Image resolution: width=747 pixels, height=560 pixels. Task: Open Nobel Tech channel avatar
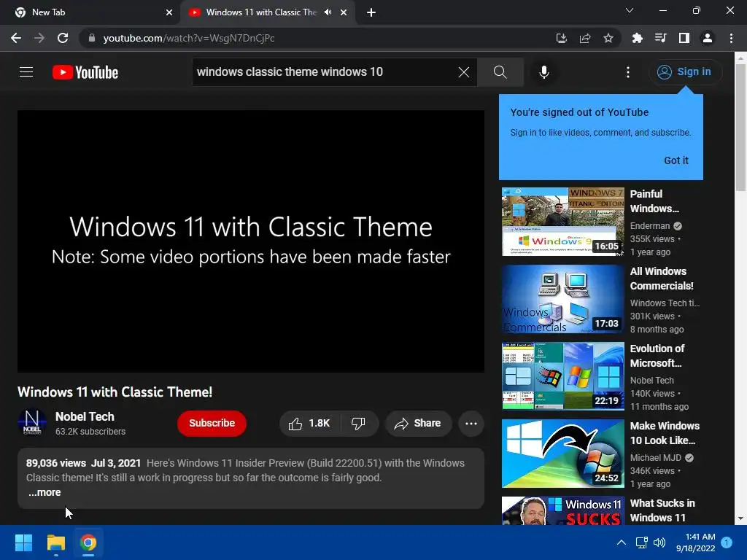[32, 423]
